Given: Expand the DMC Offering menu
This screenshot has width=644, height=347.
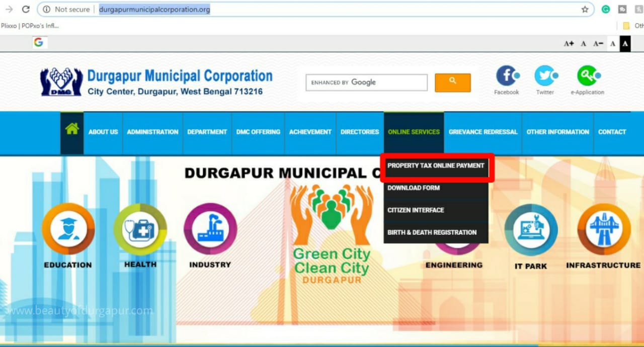Looking at the screenshot, I should 258,131.
